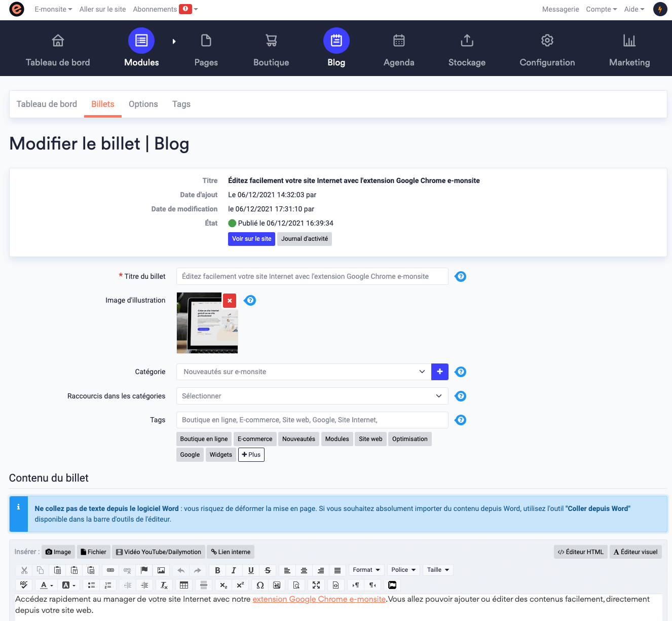
Task: Remove the illustration image with red X
Action: (x=230, y=301)
